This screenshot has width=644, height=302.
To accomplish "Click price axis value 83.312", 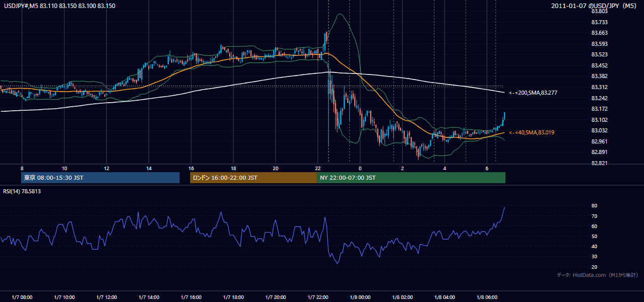I will tap(599, 87).
